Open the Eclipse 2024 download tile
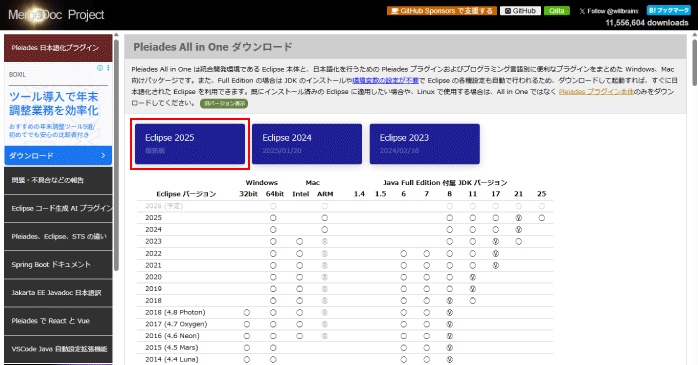Viewport: 698px width, 365px height. tap(307, 144)
